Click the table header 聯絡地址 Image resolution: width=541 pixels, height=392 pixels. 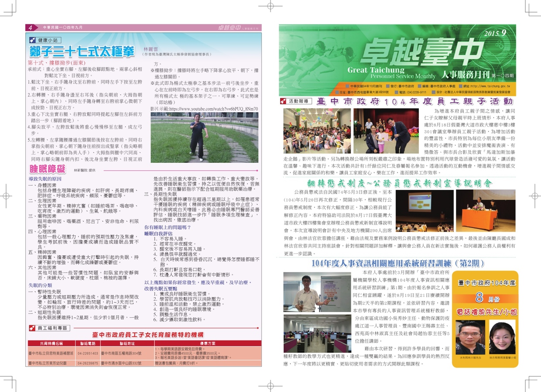(x=127, y=344)
